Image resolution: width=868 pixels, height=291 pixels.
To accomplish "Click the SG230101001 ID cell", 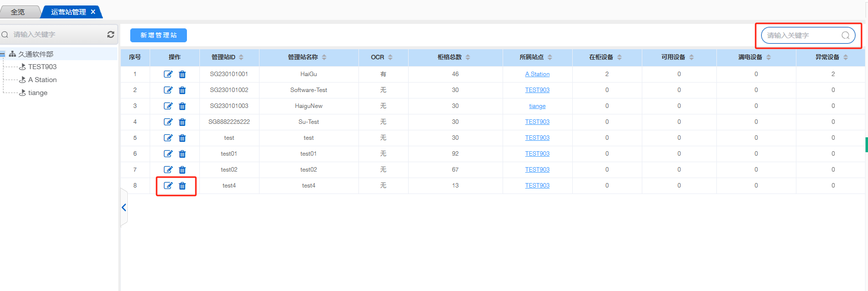I will click(x=229, y=74).
